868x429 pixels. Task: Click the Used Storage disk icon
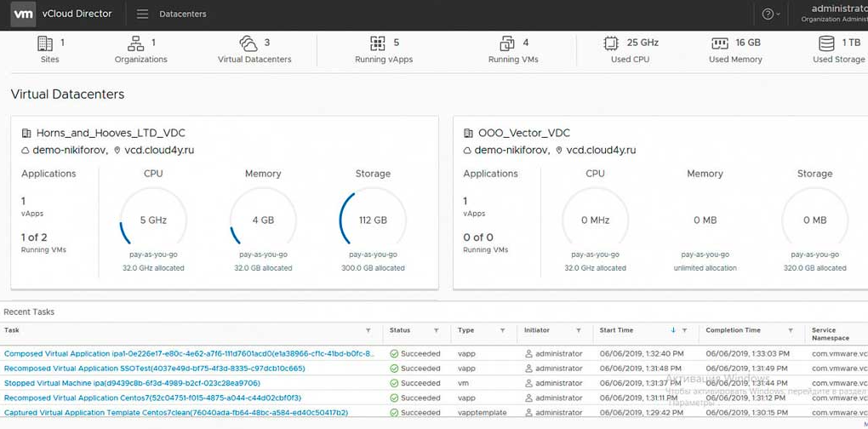click(x=826, y=43)
